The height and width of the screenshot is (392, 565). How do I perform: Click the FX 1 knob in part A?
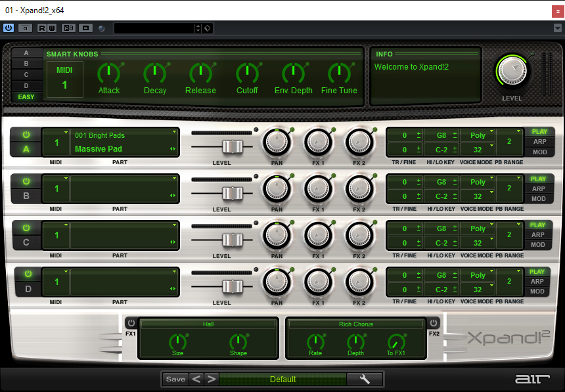coord(318,142)
